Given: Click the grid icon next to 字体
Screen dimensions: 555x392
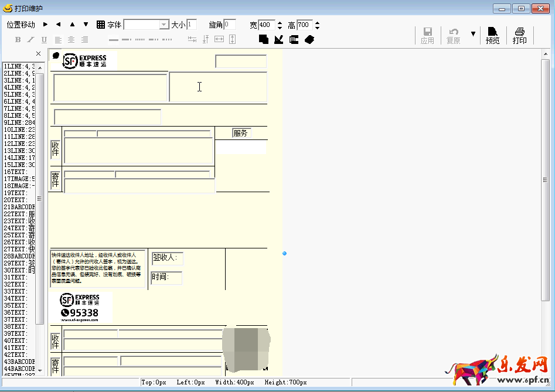Looking at the screenshot, I should tap(101, 25).
